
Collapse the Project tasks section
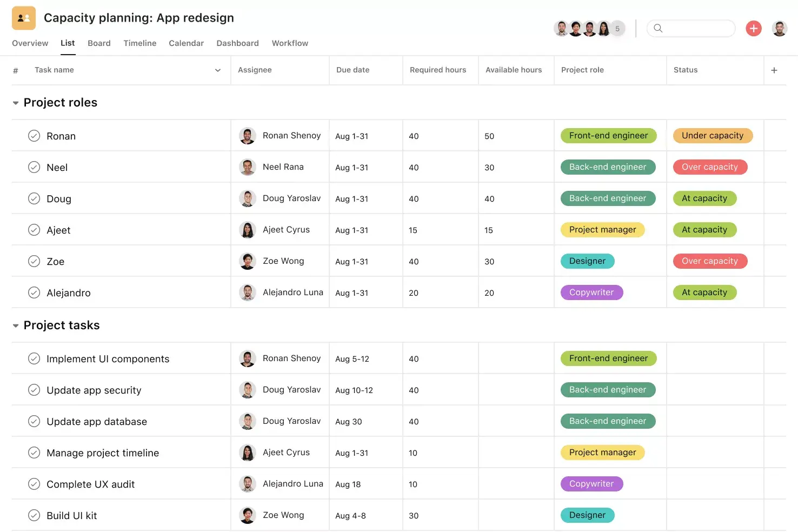16,325
